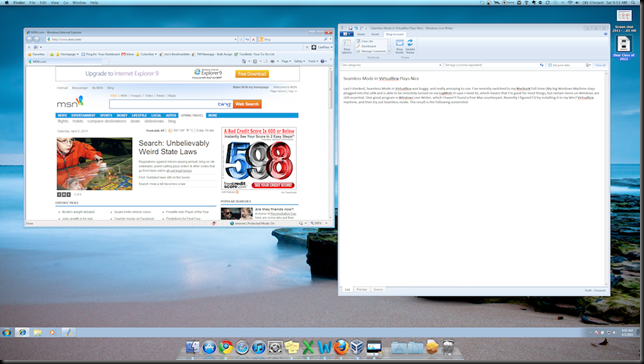
Task: Open the Windows Start orb
Action: [7, 332]
